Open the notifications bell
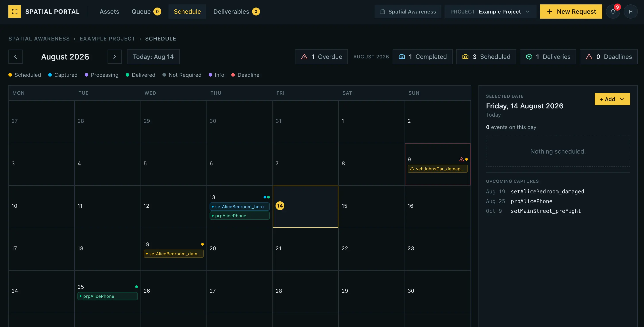This screenshot has height=327, width=644. point(613,12)
